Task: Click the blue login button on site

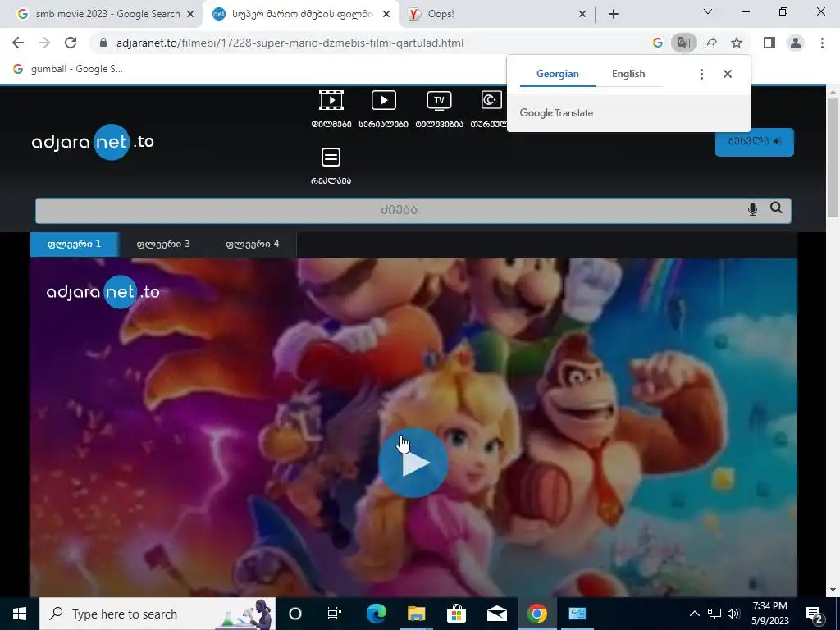Action: tap(755, 141)
